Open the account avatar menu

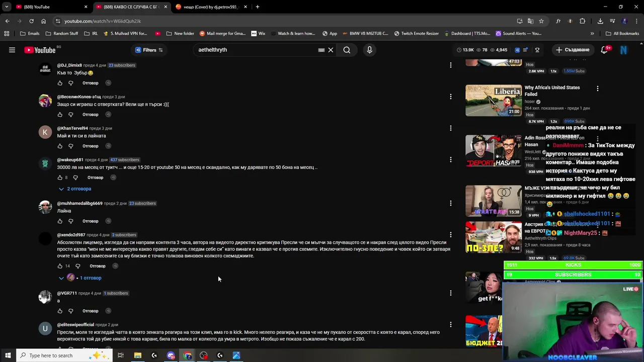[624, 50]
